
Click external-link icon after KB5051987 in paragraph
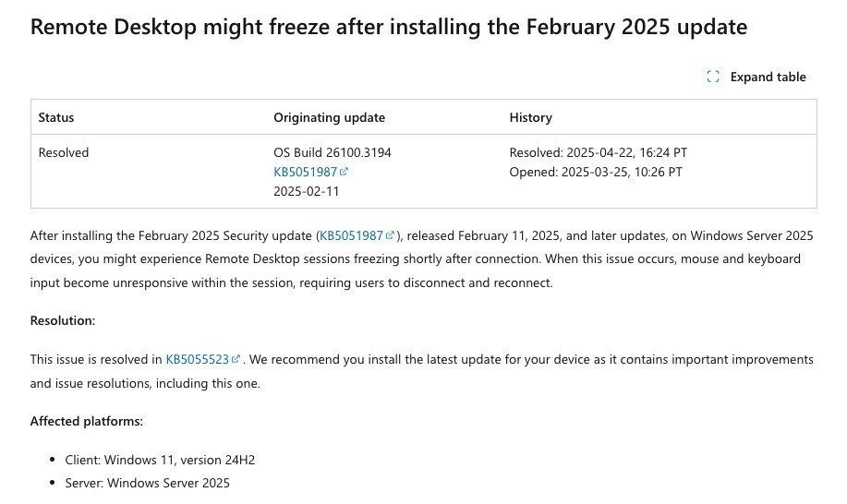click(391, 235)
